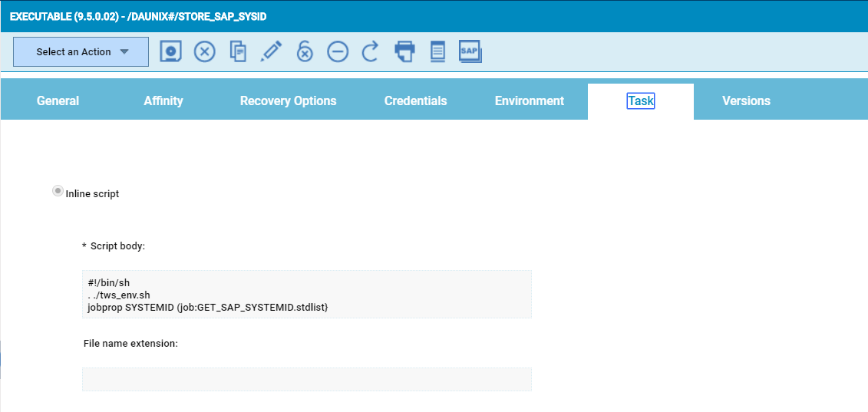Image resolution: width=868 pixels, height=412 pixels.
Task: Click inside the Script body text area
Action: [x=306, y=295]
